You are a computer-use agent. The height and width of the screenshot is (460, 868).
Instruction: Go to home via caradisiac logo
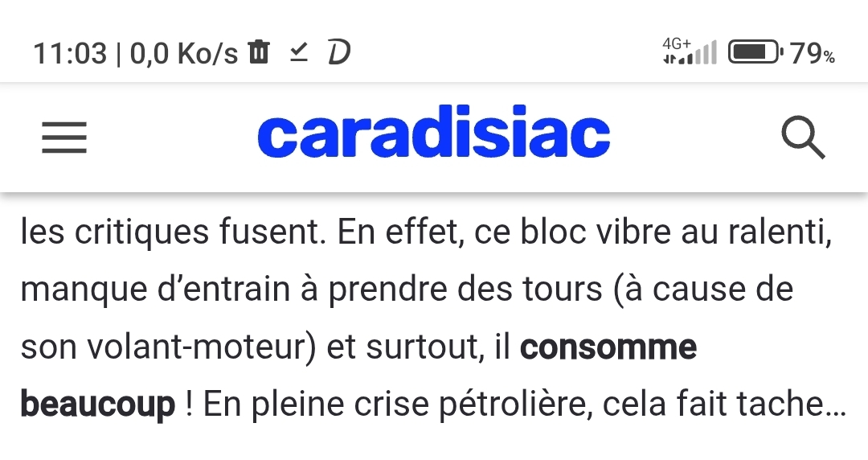coord(433,137)
